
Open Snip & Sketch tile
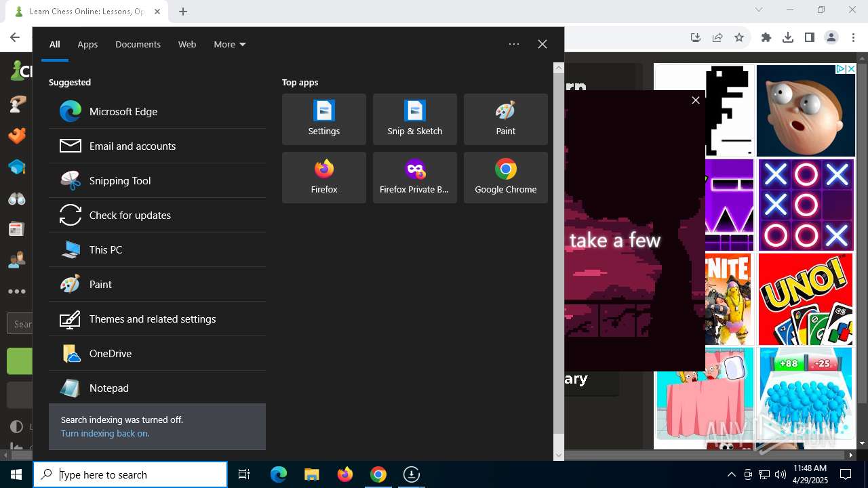tap(415, 119)
